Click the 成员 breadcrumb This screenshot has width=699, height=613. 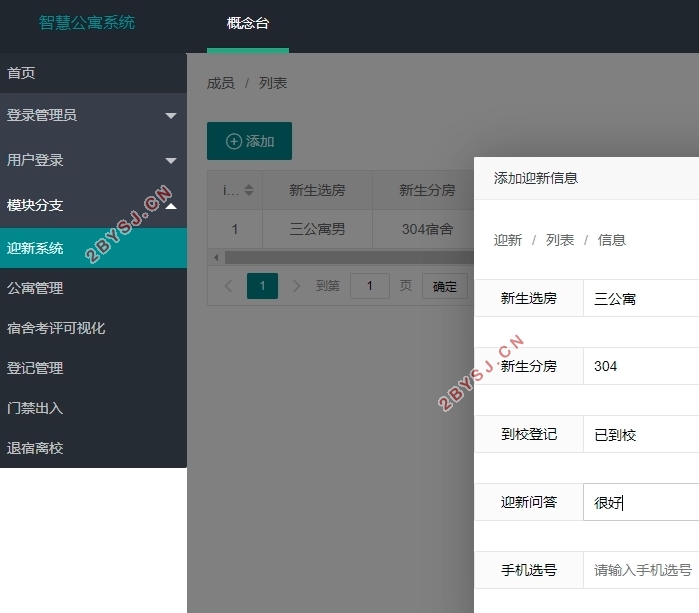pyautogui.click(x=221, y=83)
